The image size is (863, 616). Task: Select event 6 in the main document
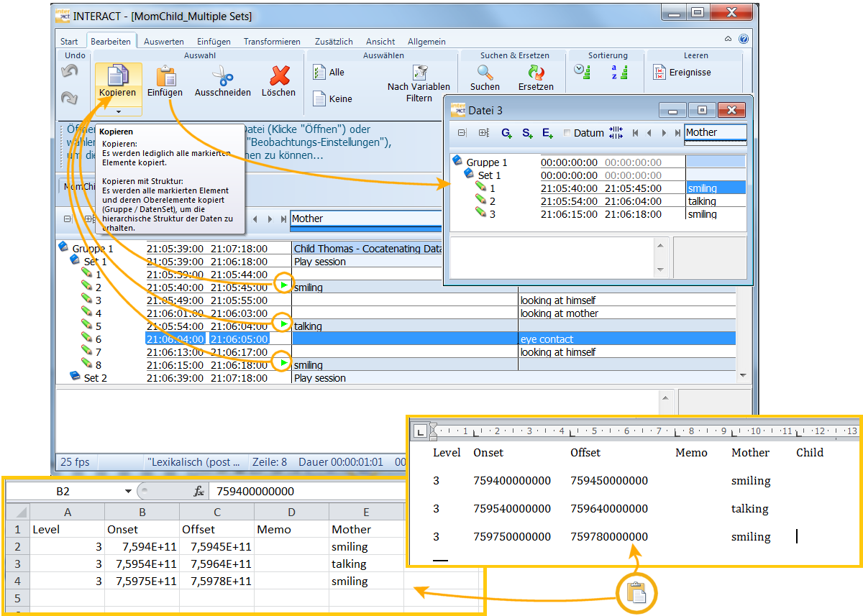99,339
